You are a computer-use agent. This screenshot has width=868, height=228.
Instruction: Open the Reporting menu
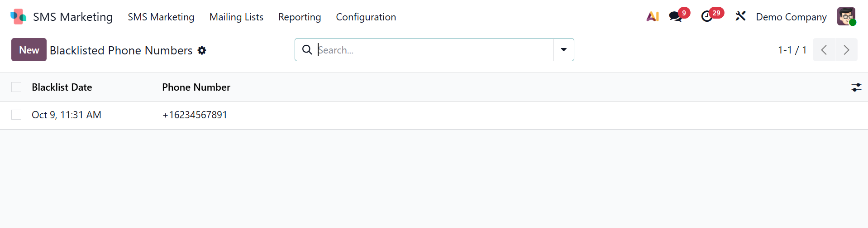pos(300,17)
